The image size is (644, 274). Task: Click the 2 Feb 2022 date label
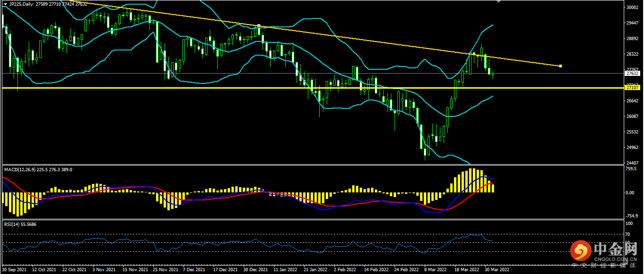coord(345,270)
